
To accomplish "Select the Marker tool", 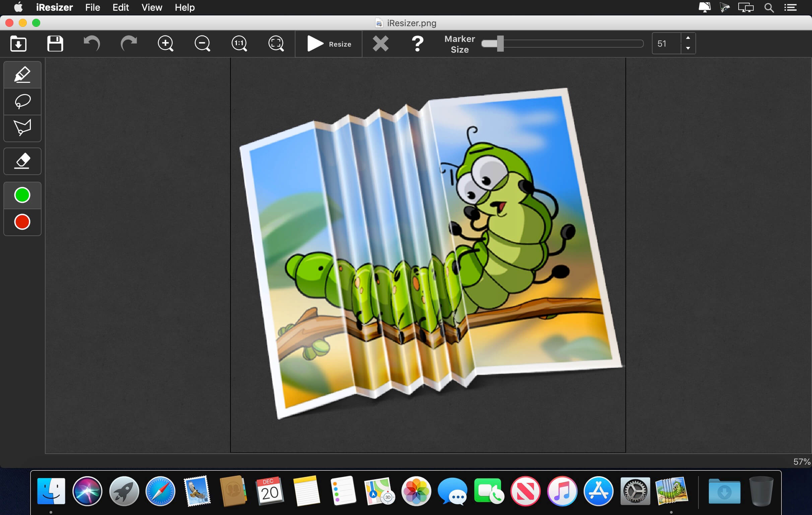I will 22,74.
